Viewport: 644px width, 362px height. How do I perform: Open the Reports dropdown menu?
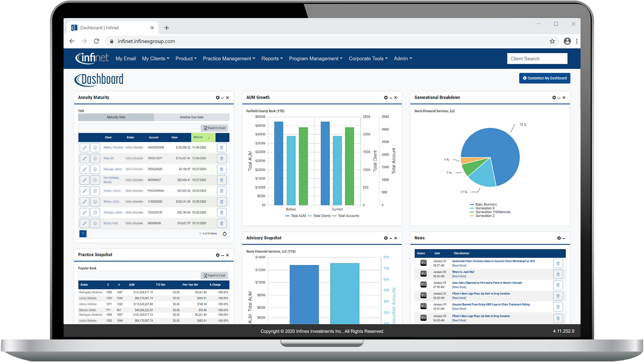tap(272, 59)
